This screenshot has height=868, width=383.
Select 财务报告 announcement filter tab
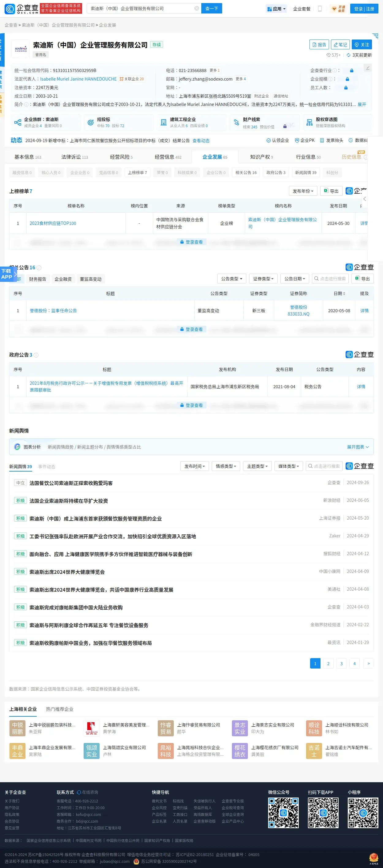37,279
